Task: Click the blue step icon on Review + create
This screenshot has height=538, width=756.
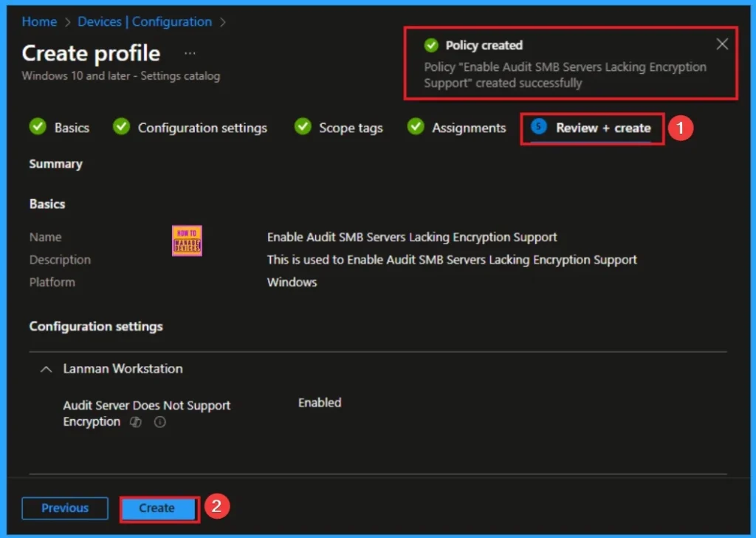Action: pos(539,128)
